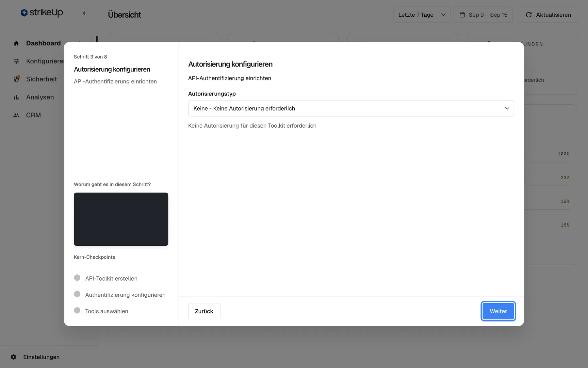Click the 19% value in the background list

click(565, 201)
